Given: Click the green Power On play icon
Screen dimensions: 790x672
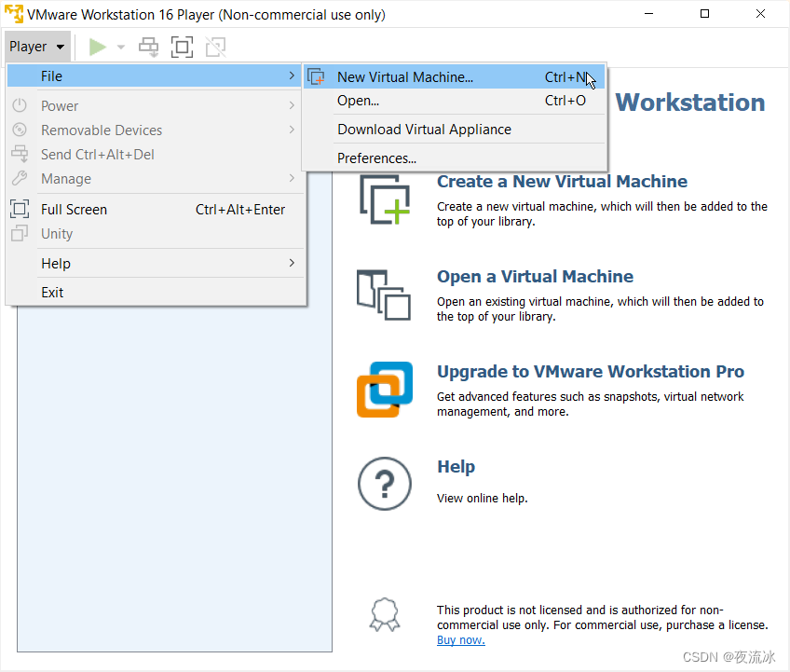Looking at the screenshot, I should (x=97, y=47).
